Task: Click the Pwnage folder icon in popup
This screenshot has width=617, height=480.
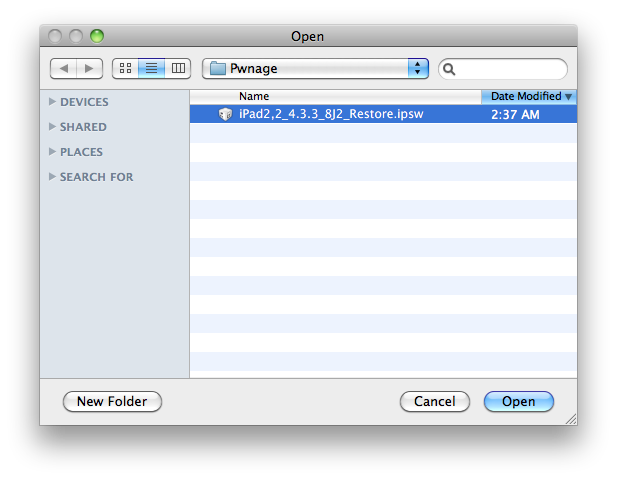Action: (217, 68)
